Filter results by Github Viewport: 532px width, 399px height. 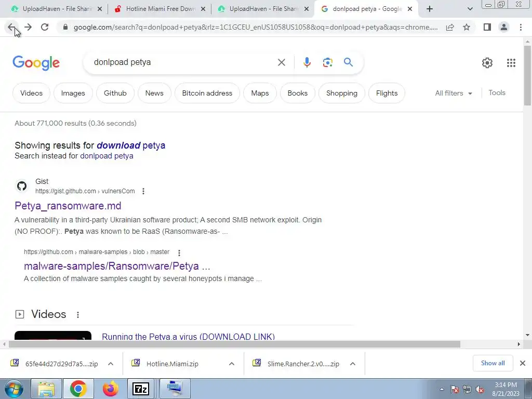(x=115, y=93)
